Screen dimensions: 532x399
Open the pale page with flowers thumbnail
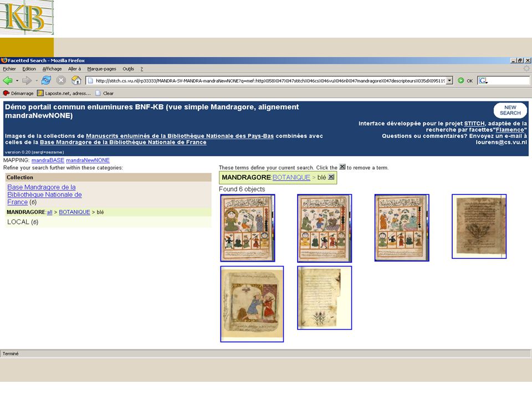324,298
